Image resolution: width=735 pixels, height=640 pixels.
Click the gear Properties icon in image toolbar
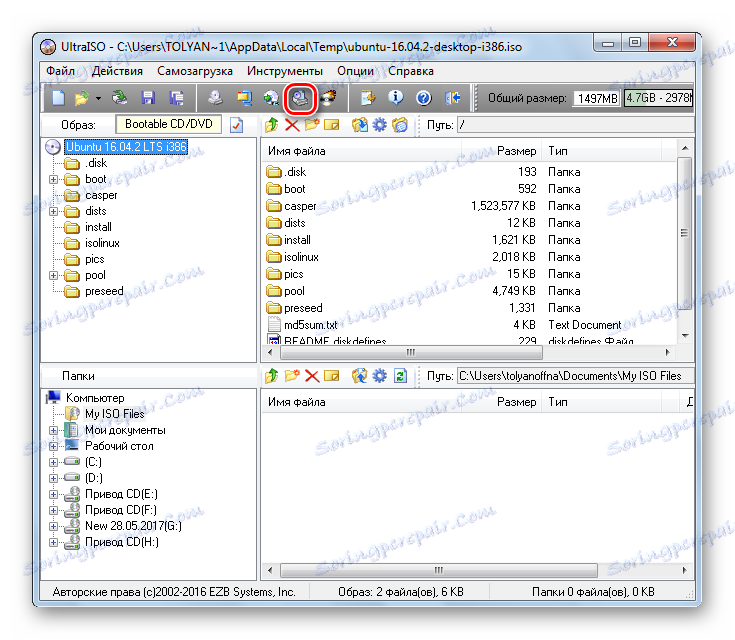point(379,125)
